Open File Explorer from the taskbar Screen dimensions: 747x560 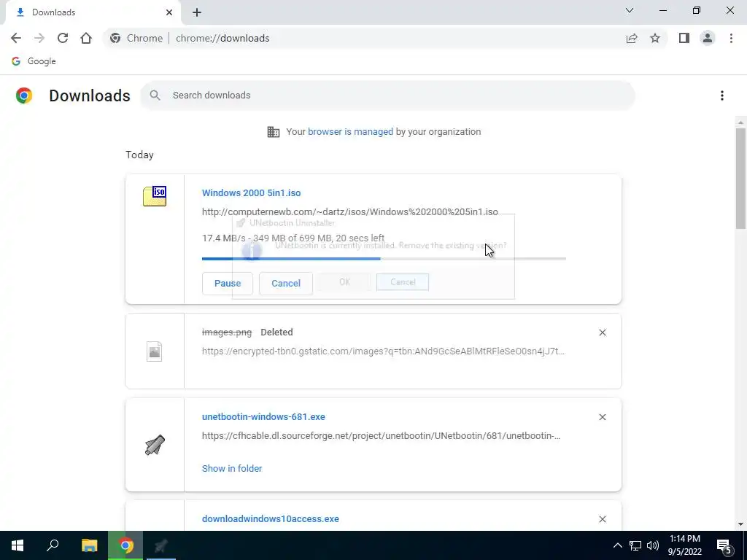tap(89, 545)
